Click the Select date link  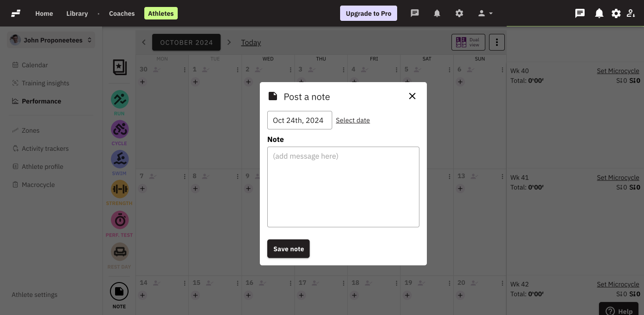coord(353,120)
